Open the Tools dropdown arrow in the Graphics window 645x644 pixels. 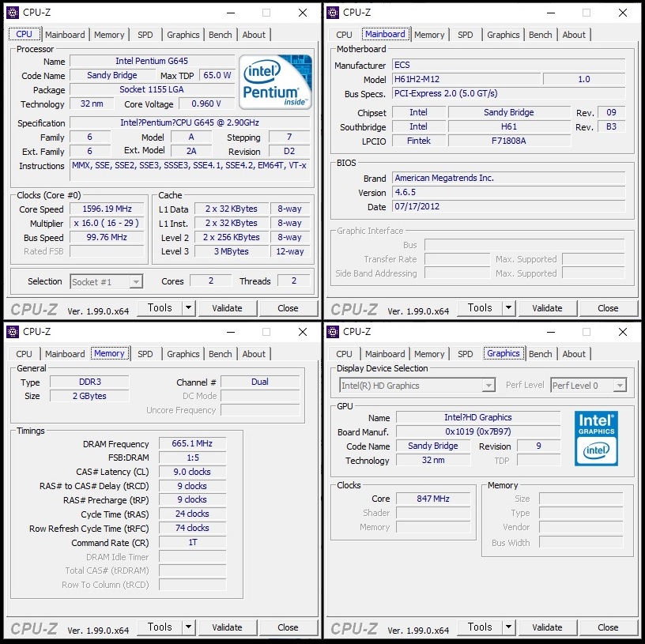(x=508, y=627)
